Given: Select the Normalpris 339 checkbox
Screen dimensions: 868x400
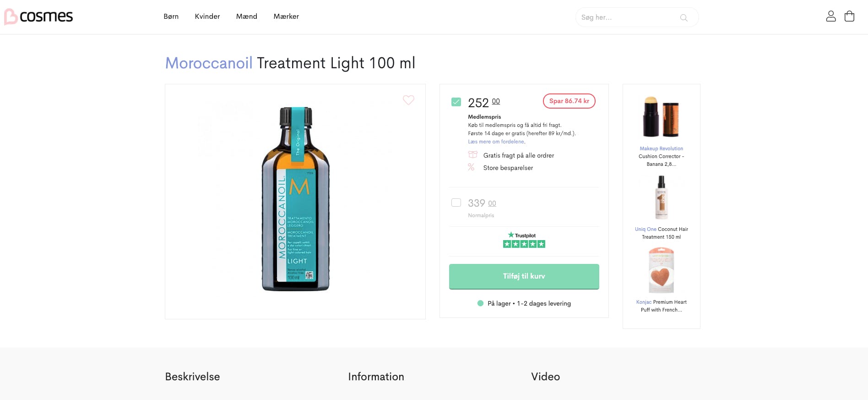Looking at the screenshot, I should click(x=456, y=203).
